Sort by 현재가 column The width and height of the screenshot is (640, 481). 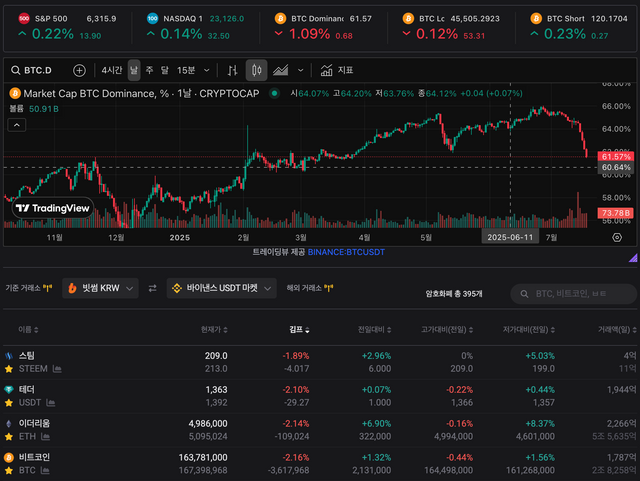214,330
